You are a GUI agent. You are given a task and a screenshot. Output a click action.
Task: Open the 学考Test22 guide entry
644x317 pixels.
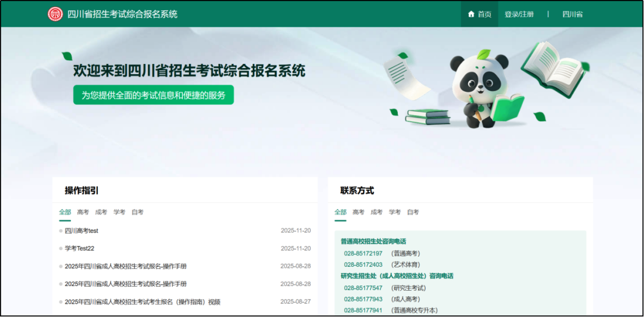[80, 248]
